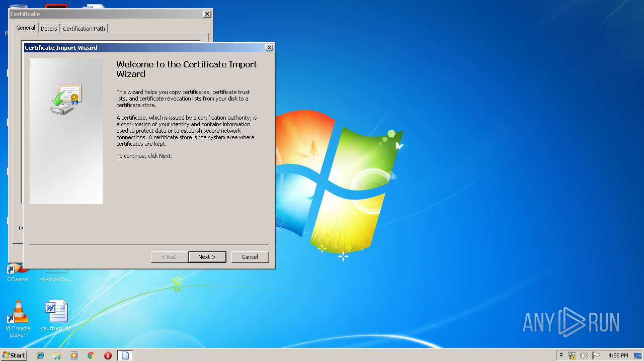Screen dimensions: 644x362
Task: Open the network status tray icon
Action: pos(572,355)
